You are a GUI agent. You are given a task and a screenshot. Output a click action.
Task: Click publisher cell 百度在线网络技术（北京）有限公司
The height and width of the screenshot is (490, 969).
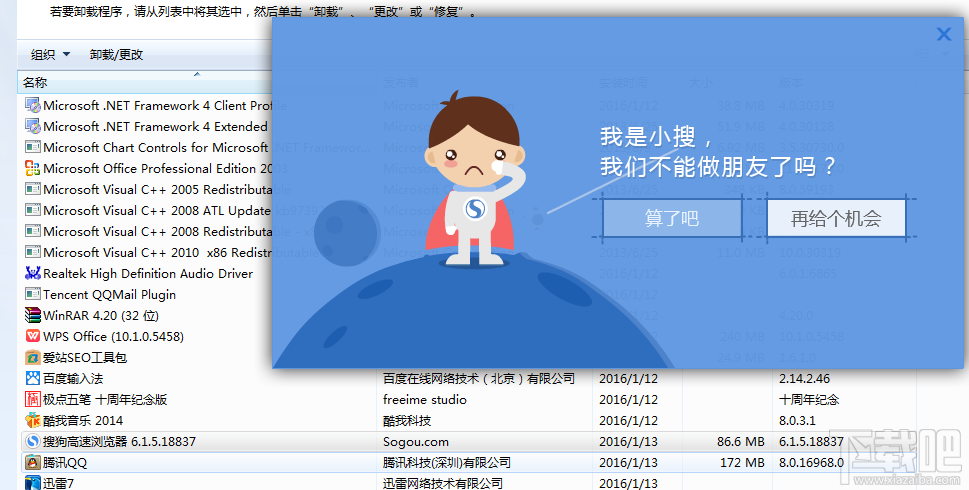479,379
